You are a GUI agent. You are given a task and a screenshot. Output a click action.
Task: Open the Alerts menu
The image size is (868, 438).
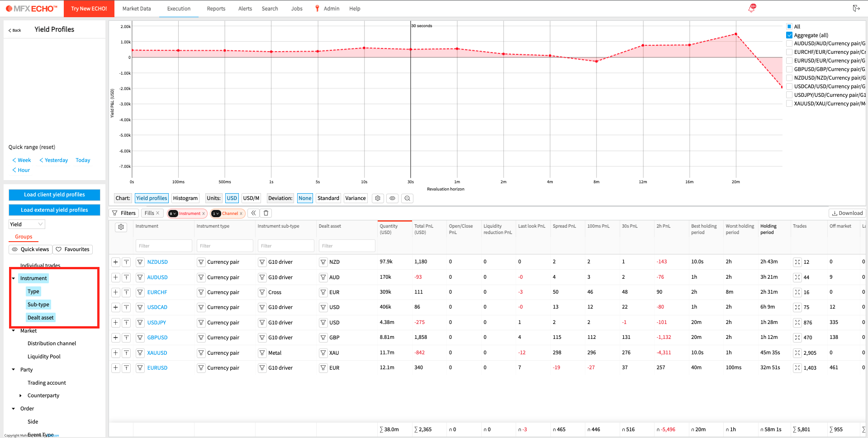coord(245,9)
